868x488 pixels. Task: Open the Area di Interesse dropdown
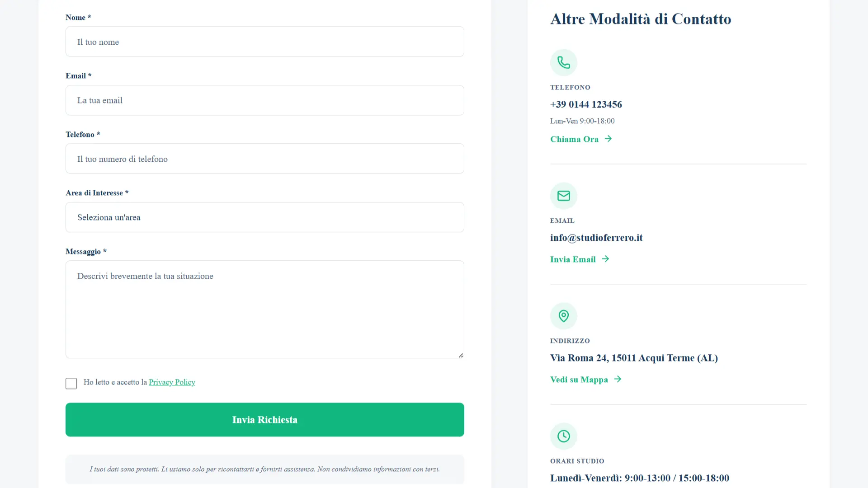pyautogui.click(x=264, y=217)
